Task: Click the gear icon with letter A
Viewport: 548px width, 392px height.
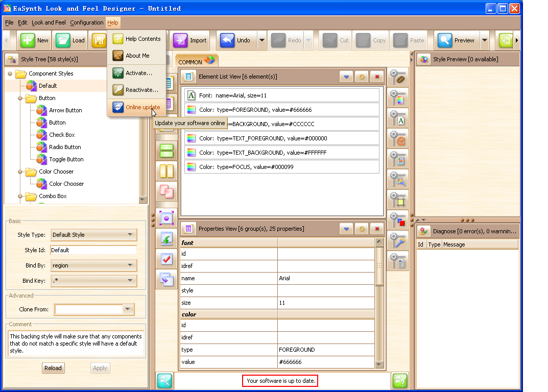Action: point(398,118)
